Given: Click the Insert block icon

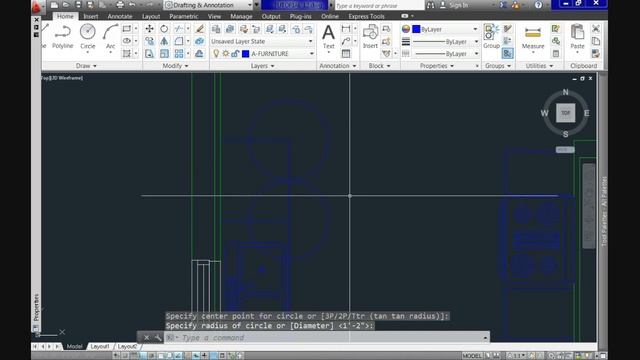Looking at the screenshot, I should point(370,36).
